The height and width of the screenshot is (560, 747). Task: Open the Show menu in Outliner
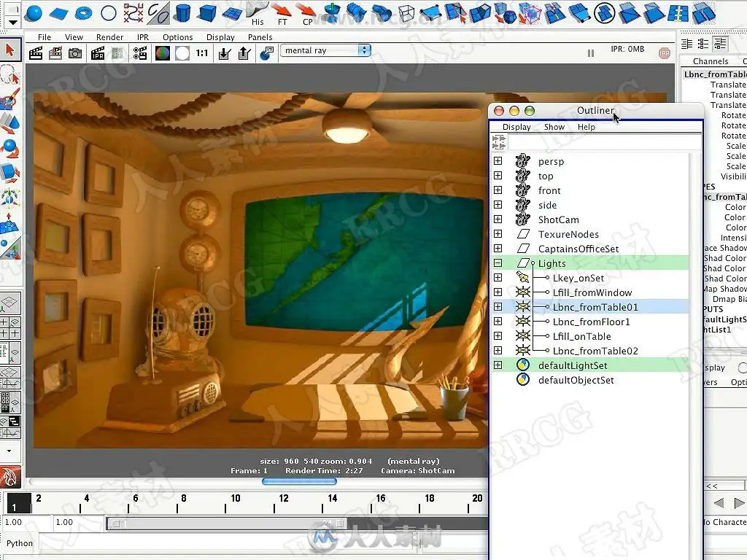(554, 127)
